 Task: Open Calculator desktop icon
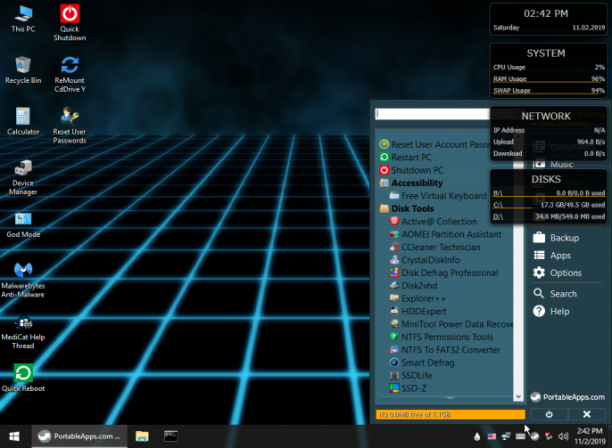point(23,121)
